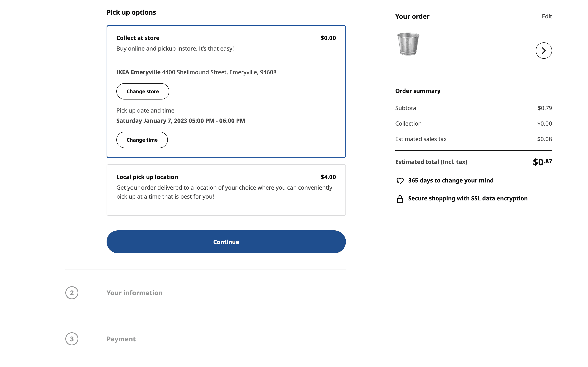Choose the $4.00 pick up price option
Image resolution: width=588 pixels, height=367 pixels.
(328, 177)
